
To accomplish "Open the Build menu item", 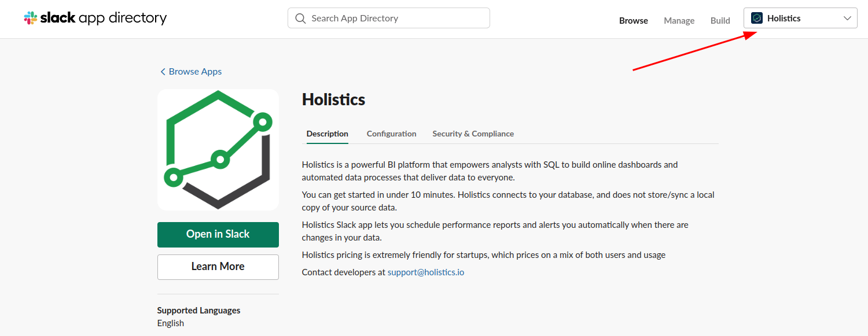I will pos(720,20).
